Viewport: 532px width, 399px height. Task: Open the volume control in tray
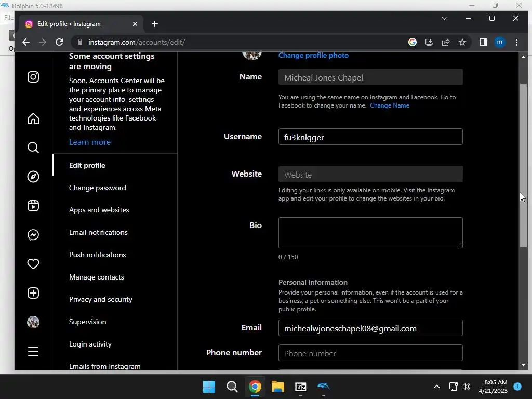[x=466, y=387]
